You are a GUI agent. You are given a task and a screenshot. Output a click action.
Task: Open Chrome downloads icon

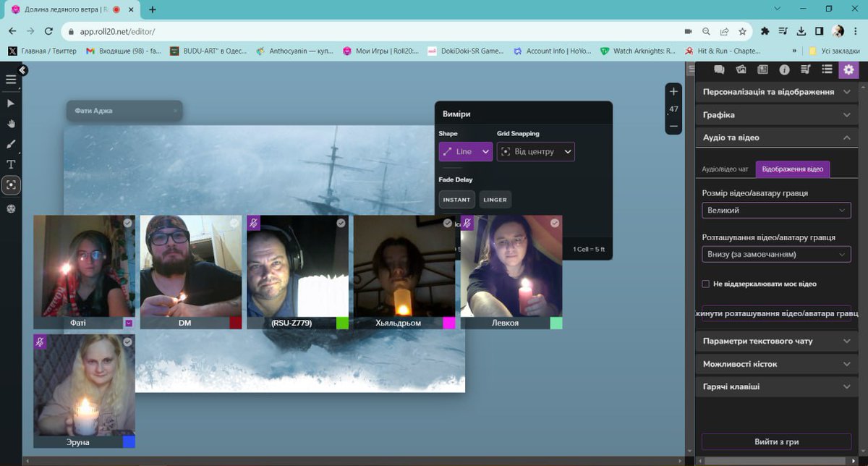pyautogui.click(x=801, y=31)
